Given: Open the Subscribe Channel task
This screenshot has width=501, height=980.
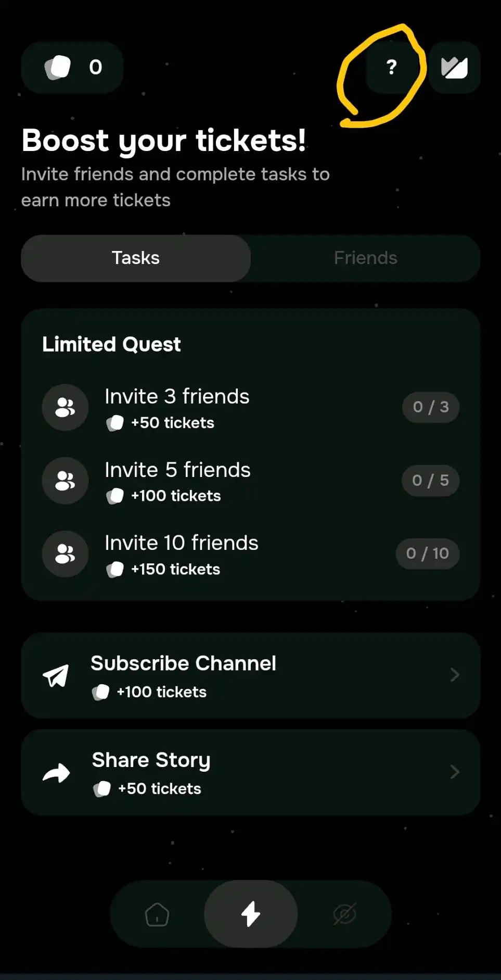Looking at the screenshot, I should [x=250, y=675].
